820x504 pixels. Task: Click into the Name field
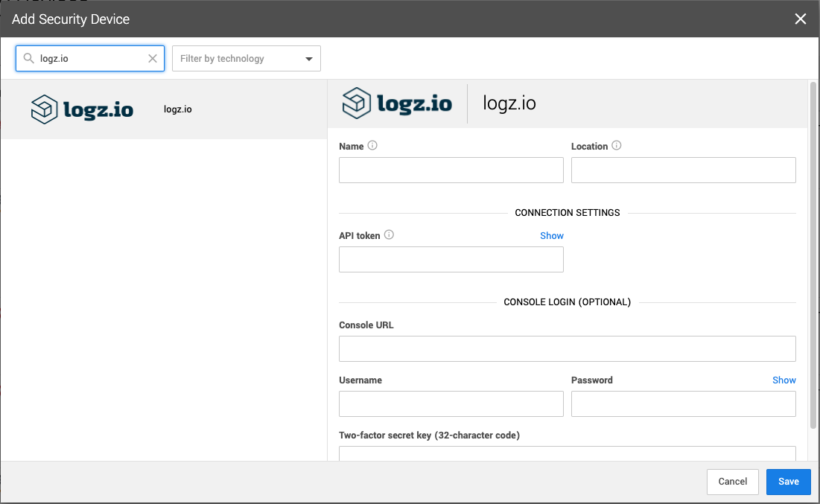pyautogui.click(x=451, y=170)
